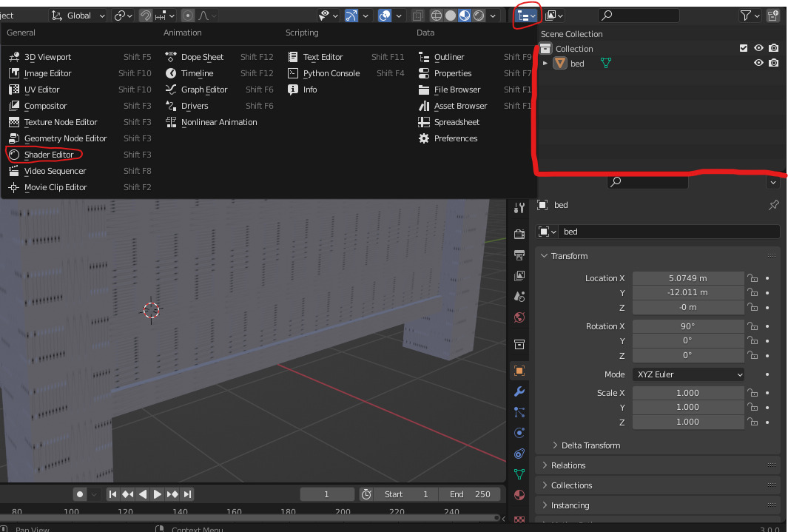Image resolution: width=788 pixels, height=532 pixels.
Task: Open the Object Constraints properties tab
Action: click(x=519, y=454)
